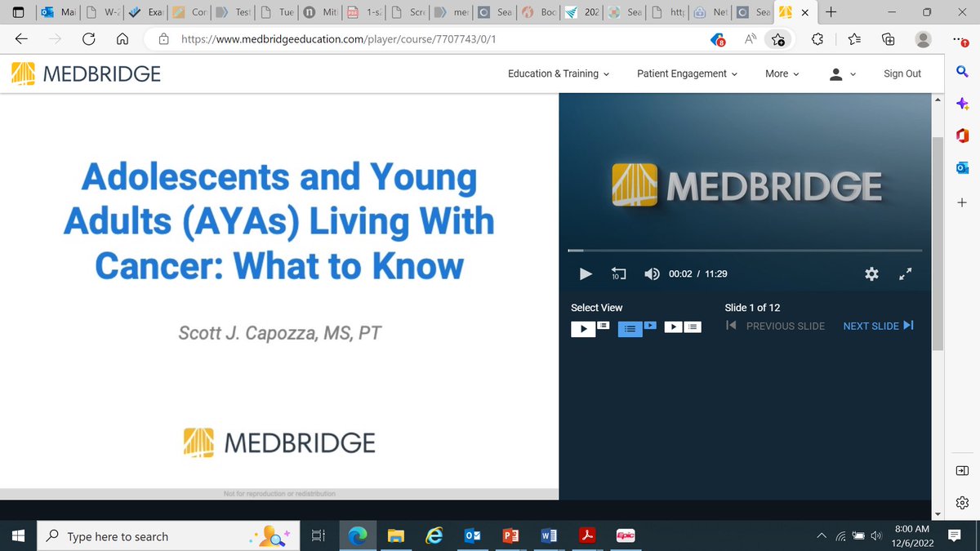
Task: Hide the Edge sidebar
Action: [962, 470]
